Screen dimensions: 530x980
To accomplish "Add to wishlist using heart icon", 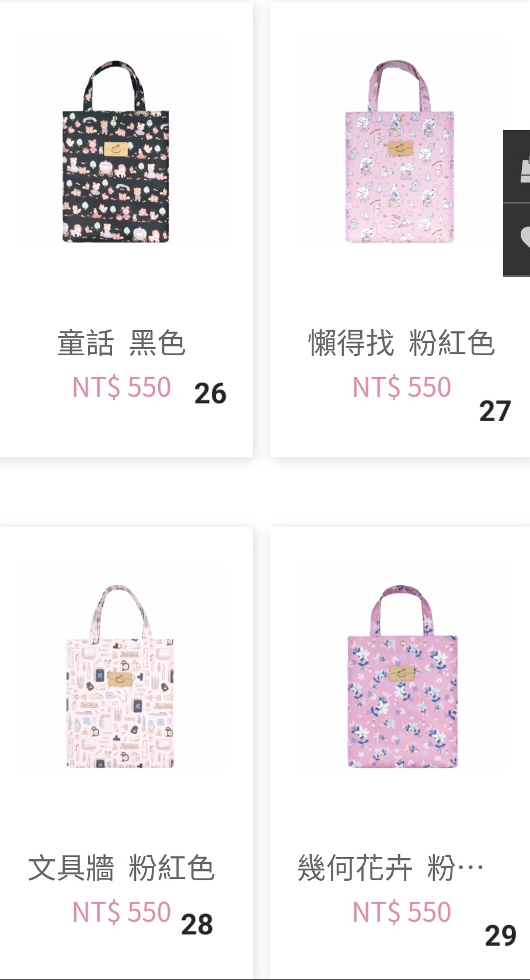I will pyautogui.click(x=518, y=239).
